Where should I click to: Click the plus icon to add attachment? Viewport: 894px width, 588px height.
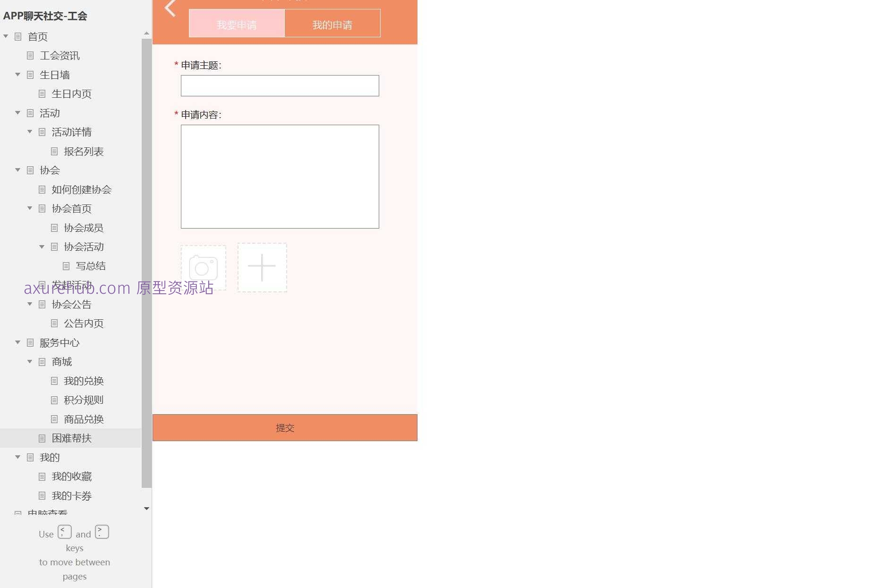pos(262,267)
